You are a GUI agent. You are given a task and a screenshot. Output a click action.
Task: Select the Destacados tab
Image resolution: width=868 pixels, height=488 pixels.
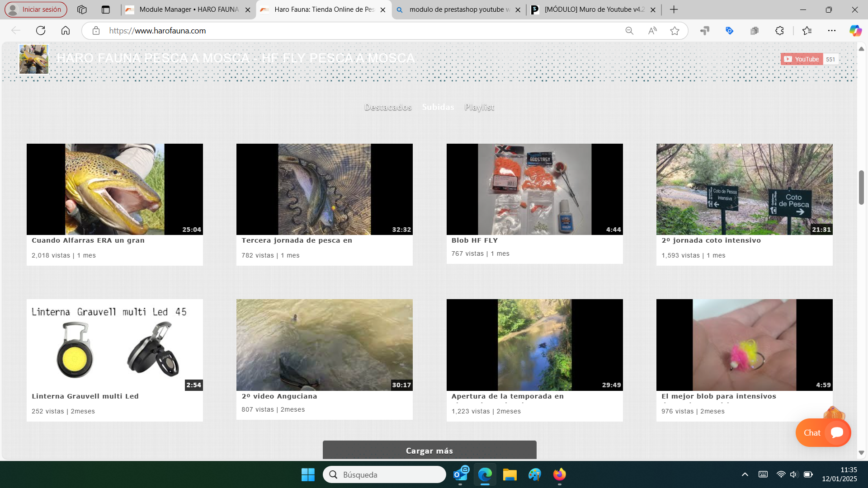[388, 107]
